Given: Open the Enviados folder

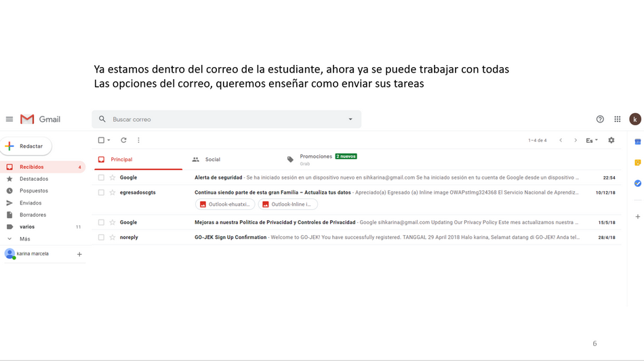Looking at the screenshot, I should point(31,203).
